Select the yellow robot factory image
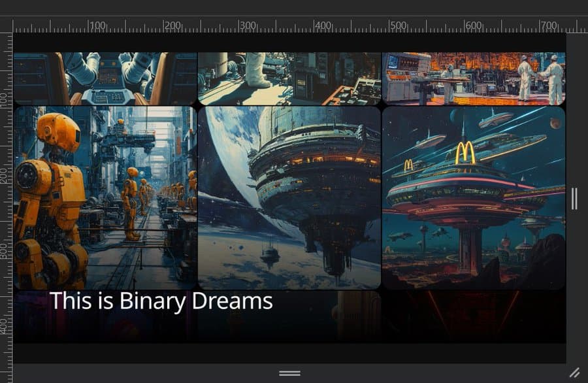Image resolution: width=588 pixels, height=383 pixels. point(105,197)
